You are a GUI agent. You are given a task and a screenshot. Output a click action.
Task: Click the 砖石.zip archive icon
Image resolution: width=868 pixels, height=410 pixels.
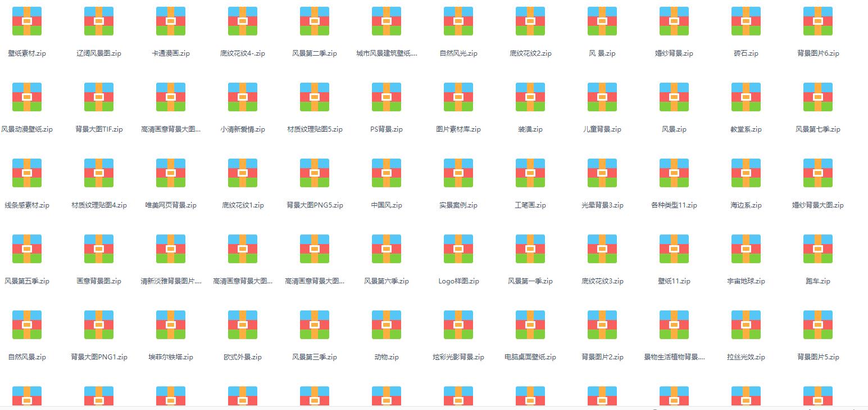click(x=746, y=21)
